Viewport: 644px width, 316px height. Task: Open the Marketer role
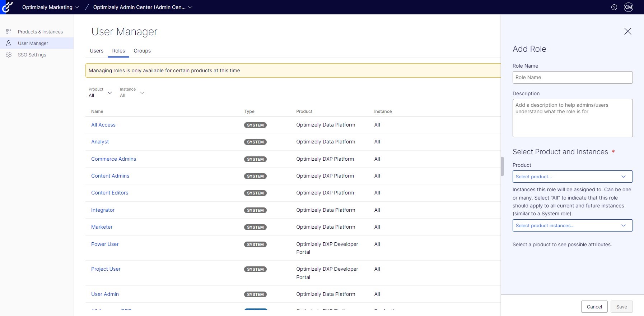pos(102,227)
